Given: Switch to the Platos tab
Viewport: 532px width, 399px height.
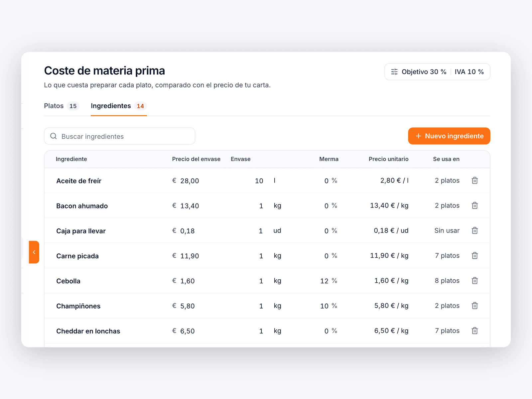Looking at the screenshot, I should 61,106.
